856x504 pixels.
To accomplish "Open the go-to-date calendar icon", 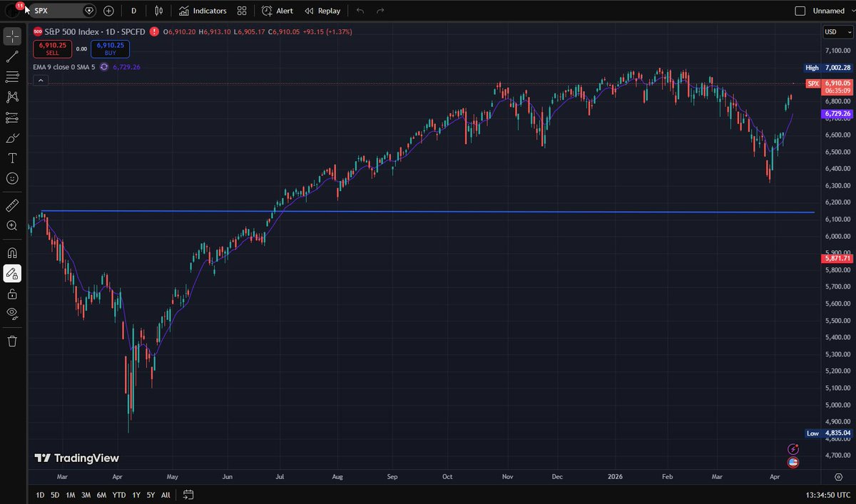I will coord(188,494).
